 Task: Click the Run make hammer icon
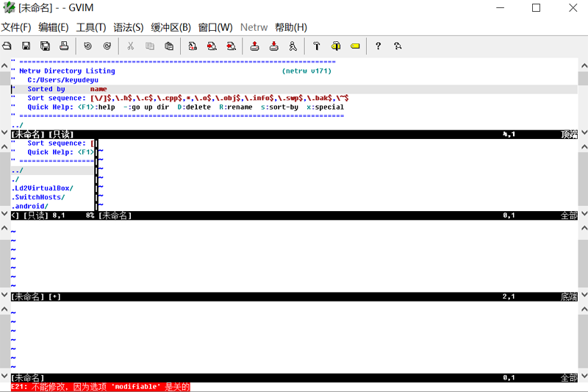[317, 46]
